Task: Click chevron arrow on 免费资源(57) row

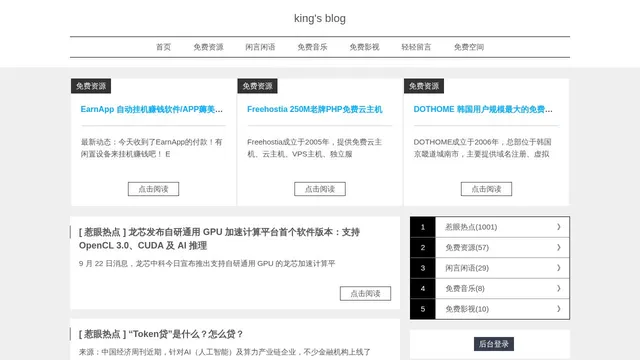Action: (x=559, y=247)
